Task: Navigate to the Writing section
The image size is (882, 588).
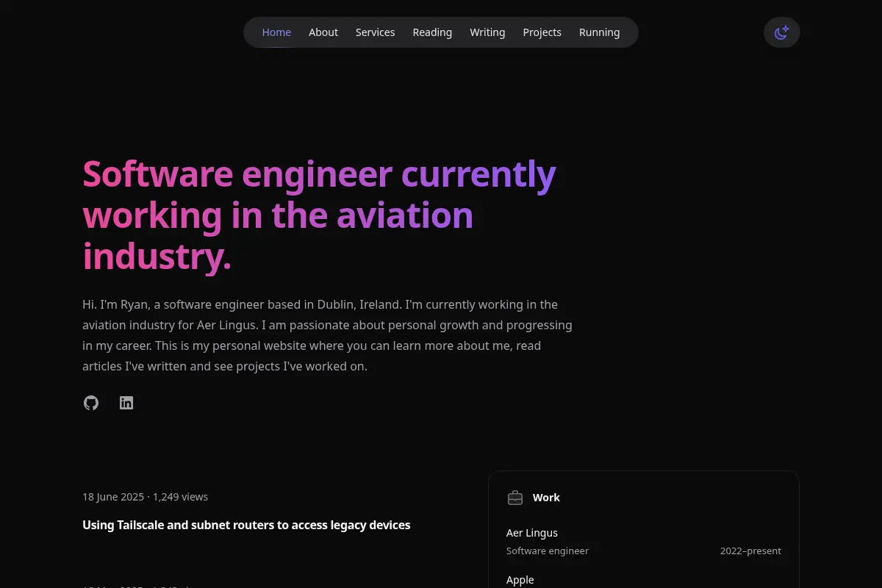Action: (487, 32)
